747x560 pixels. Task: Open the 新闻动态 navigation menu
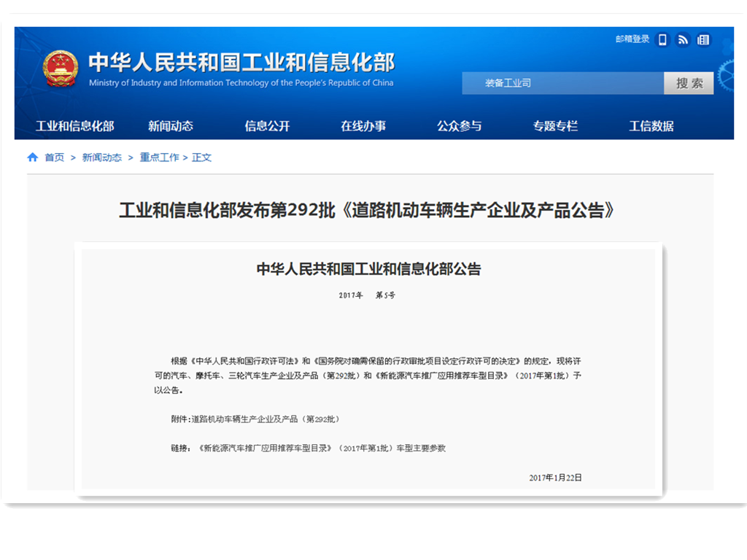pyautogui.click(x=171, y=126)
